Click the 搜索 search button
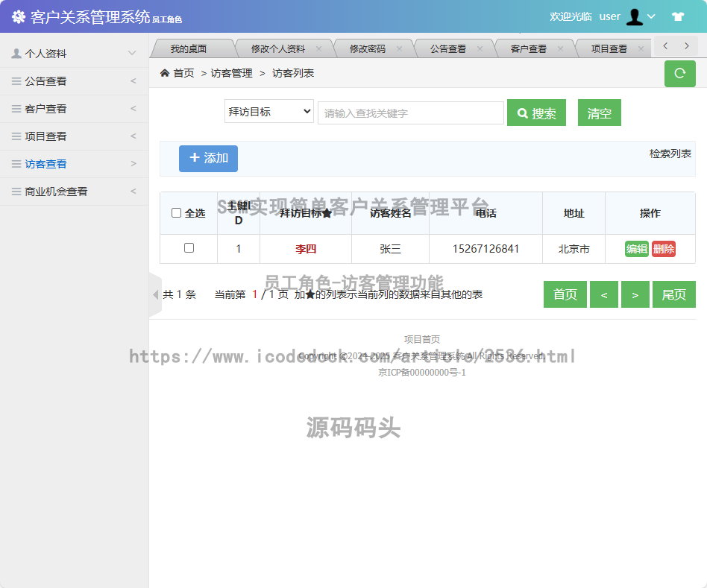 tap(536, 113)
